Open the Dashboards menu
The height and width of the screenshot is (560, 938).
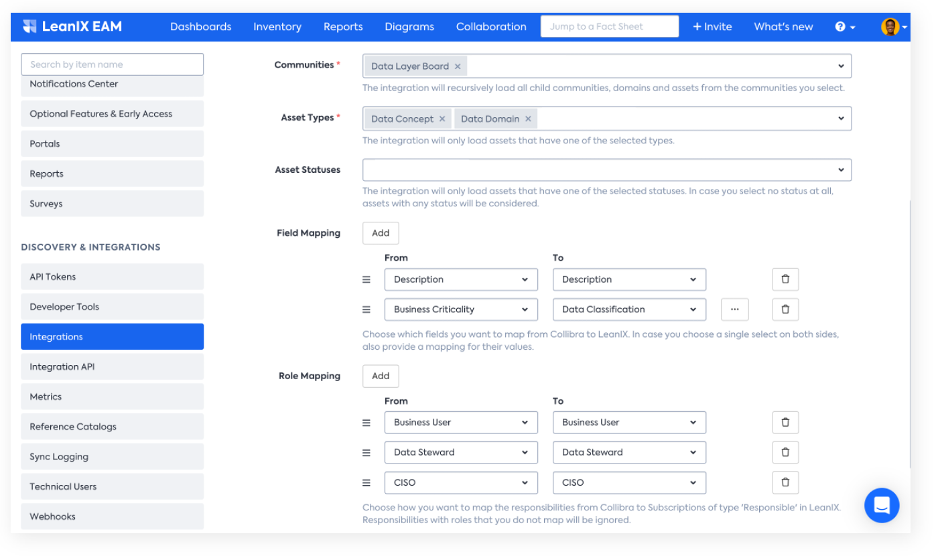[x=200, y=27]
